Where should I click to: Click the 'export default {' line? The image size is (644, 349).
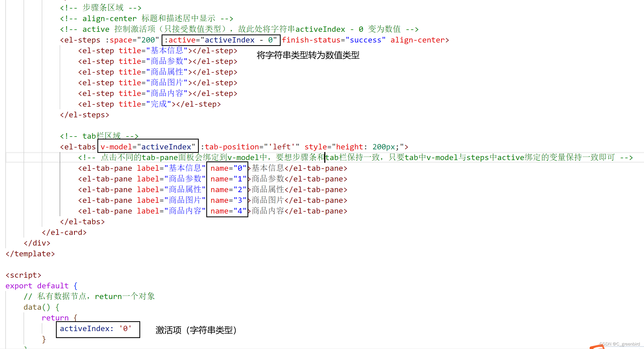[41, 286]
